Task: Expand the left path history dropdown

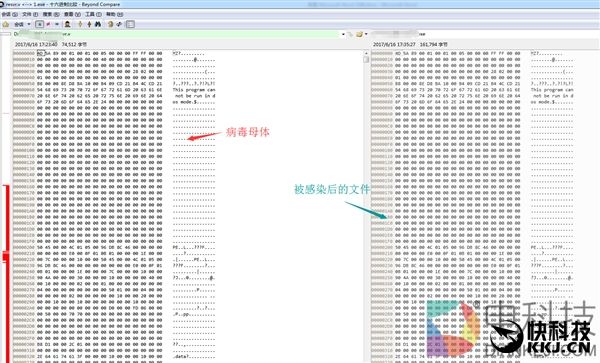Action: click(343, 34)
